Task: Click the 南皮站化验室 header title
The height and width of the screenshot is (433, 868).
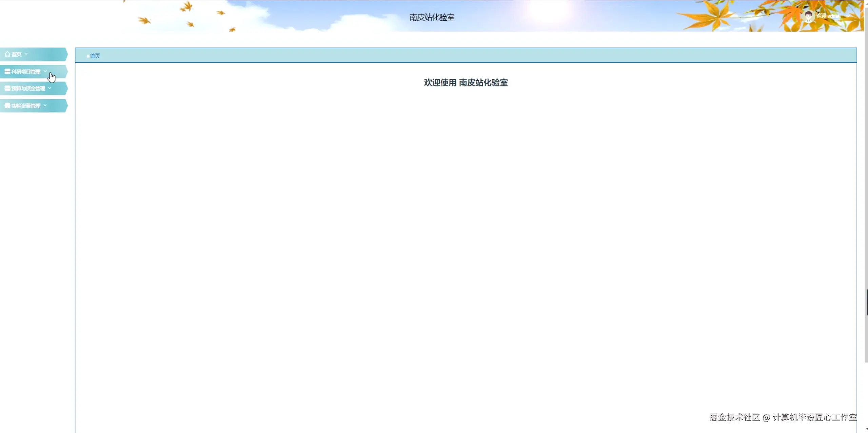Action: pyautogui.click(x=432, y=17)
